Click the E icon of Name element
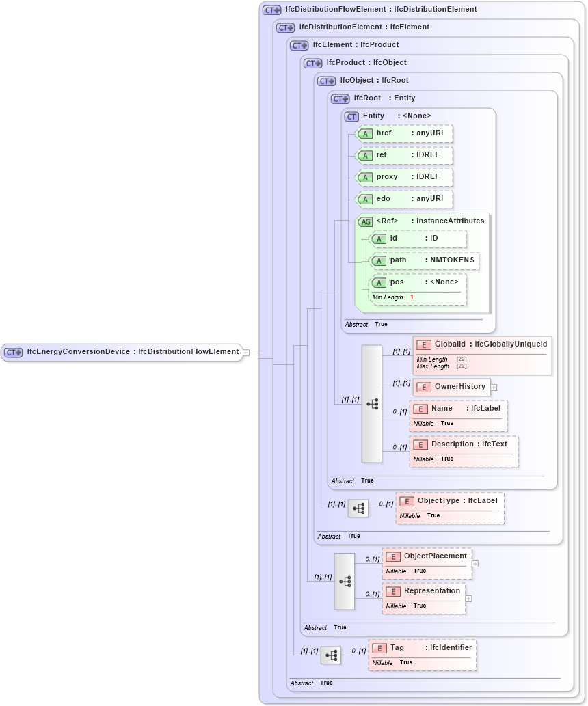588x706 pixels. [x=420, y=408]
